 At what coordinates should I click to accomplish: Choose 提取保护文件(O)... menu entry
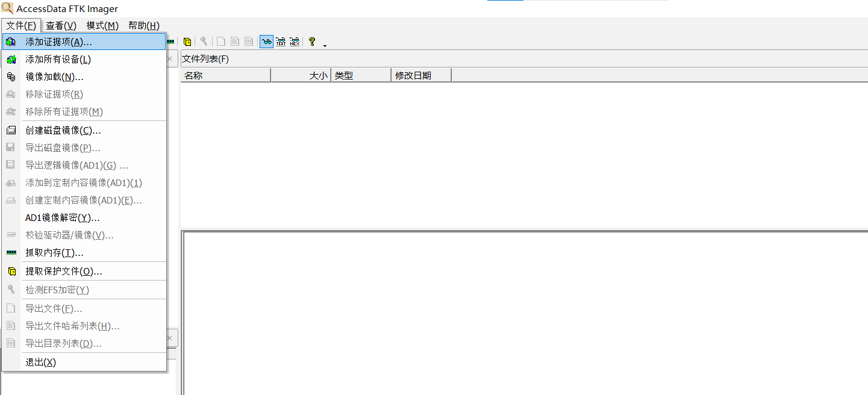[x=84, y=271]
